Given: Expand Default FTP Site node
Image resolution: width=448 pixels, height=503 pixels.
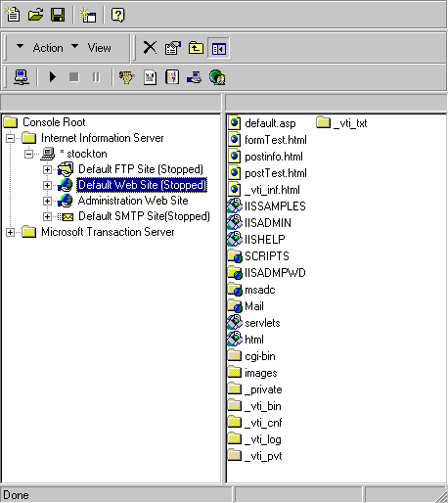Looking at the screenshot, I should 47,169.
